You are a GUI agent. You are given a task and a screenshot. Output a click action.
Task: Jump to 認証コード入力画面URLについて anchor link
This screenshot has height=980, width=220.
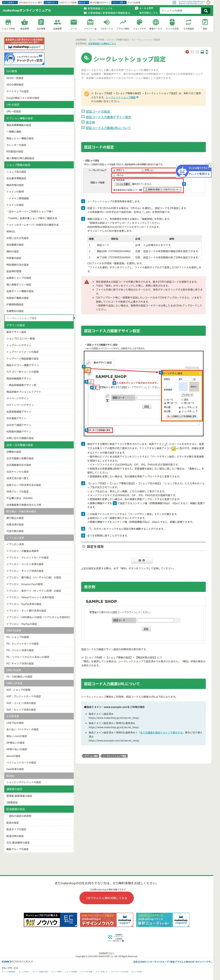[108, 128]
